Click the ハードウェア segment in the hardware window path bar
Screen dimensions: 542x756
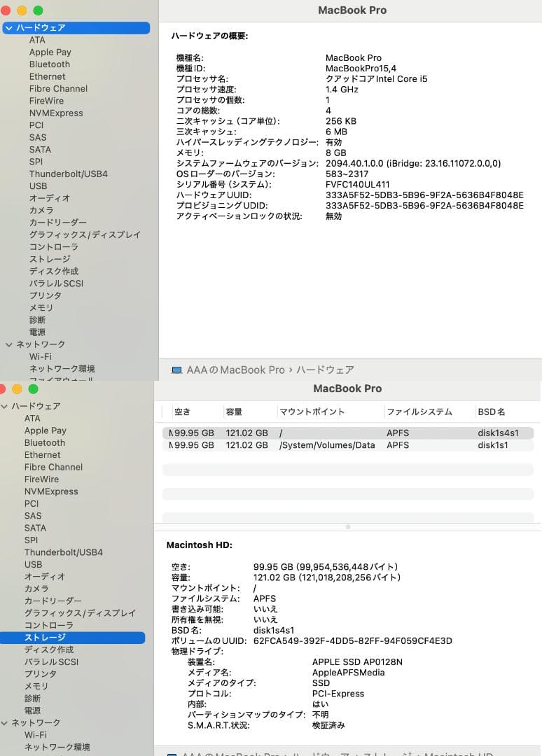[x=325, y=370]
